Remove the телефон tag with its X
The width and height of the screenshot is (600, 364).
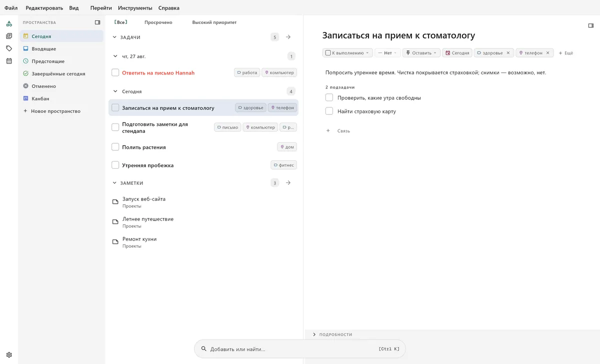pyautogui.click(x=547, y=53)
